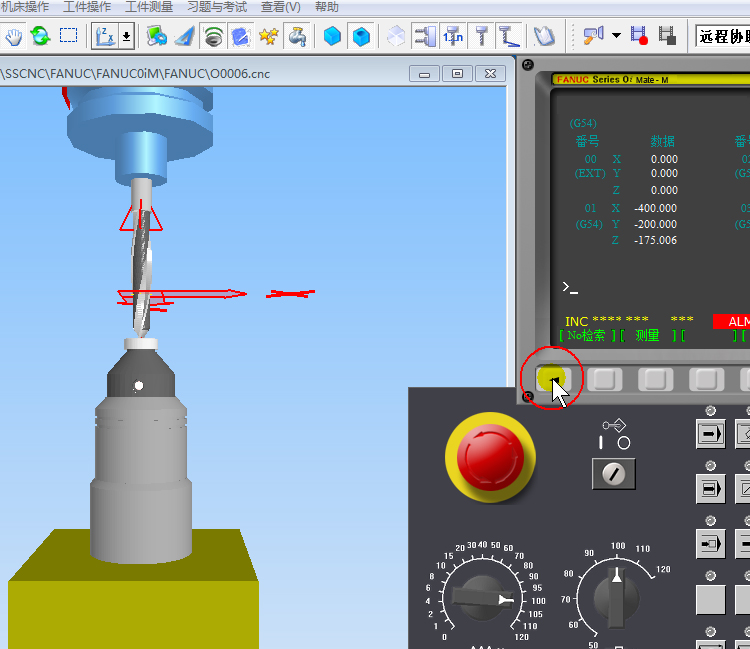The width and height of the screenshot is (750, 649).
Task: Click the No检索 softkey label
Action: pyautogui.click(x=586, y=335)
